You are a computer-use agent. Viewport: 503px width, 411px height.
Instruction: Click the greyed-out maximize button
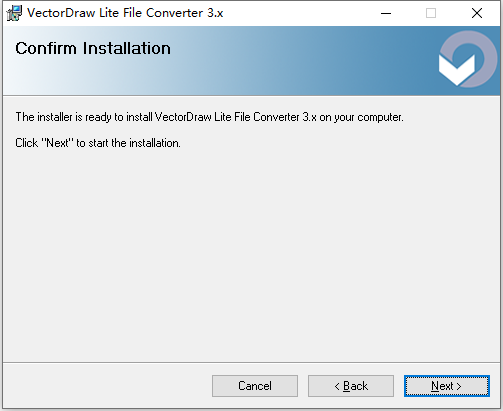[431, 13]
